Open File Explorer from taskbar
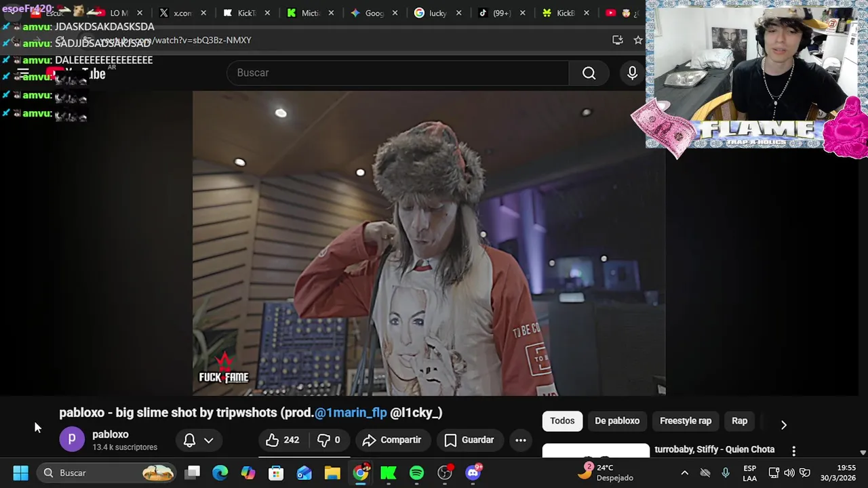This screenshot has width=868, height=488. tap(332, 472)
